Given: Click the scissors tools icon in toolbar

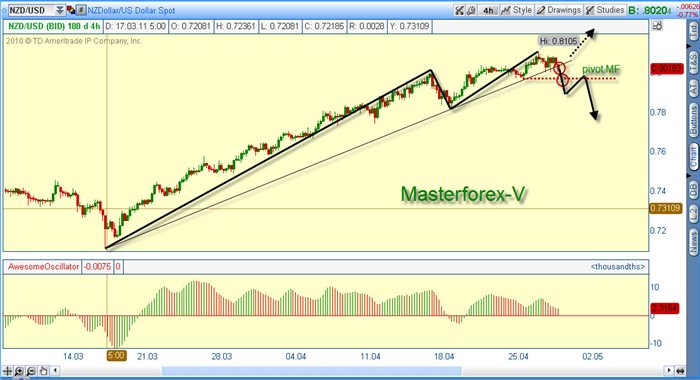Looking at the screenshot, I should point(459,10).
